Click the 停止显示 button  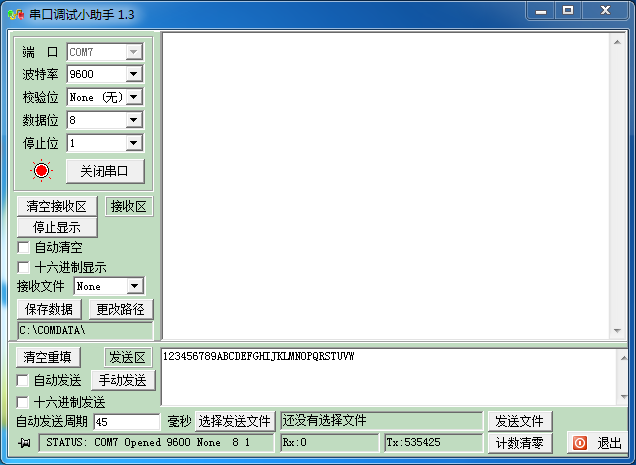point(57,227)
